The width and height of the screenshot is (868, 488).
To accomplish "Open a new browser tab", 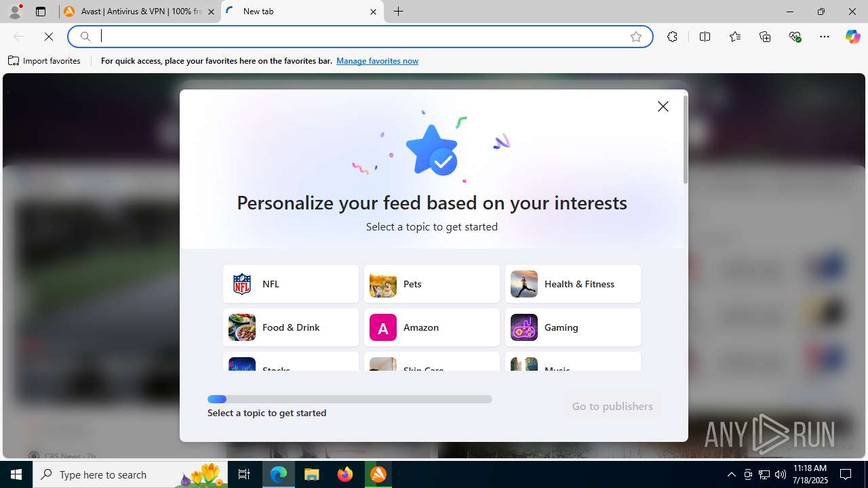I will tap(399, 12).
